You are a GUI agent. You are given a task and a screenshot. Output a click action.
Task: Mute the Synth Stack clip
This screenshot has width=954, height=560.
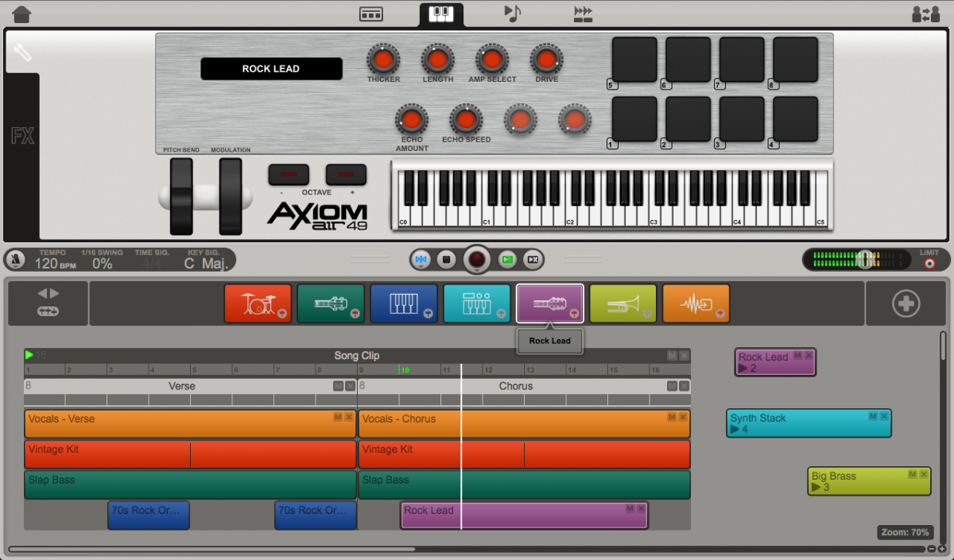pos(873,416)
